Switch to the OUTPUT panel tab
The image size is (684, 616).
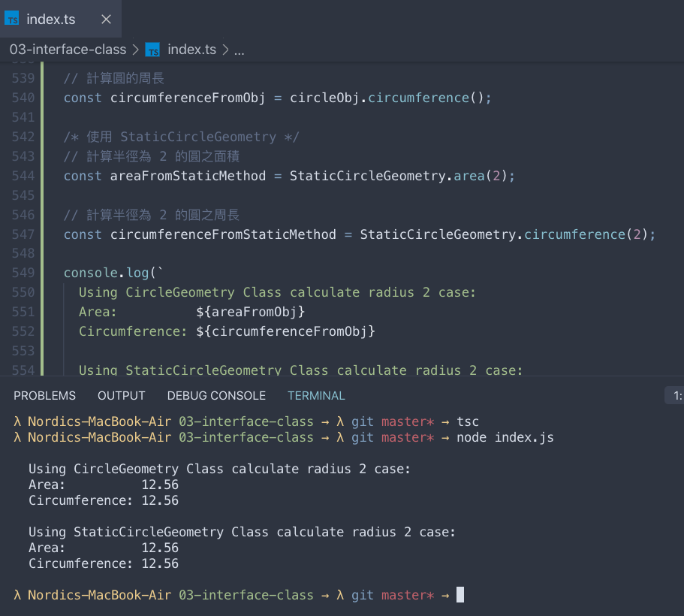122,396
